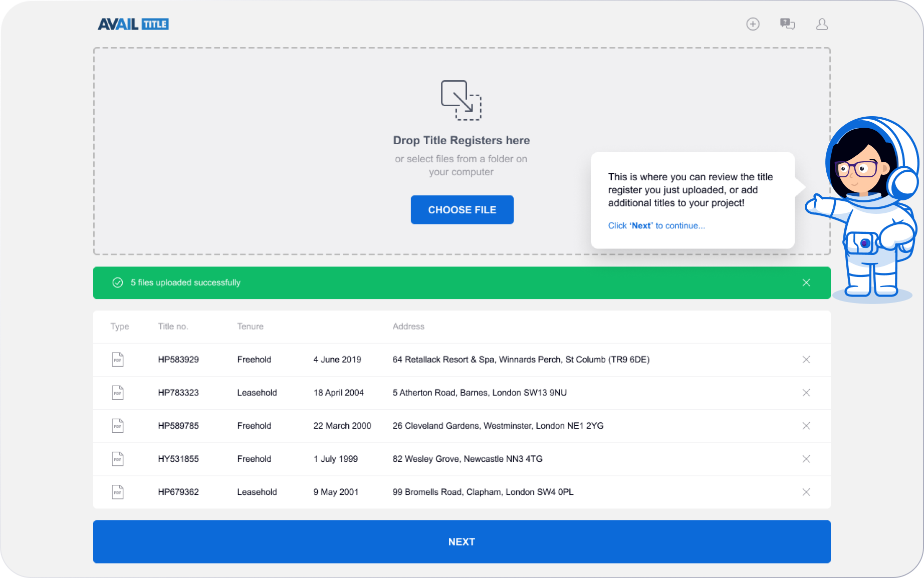Remove the Newcastle entry HY531855
This screenshot has height=578, width=924.
806,459
